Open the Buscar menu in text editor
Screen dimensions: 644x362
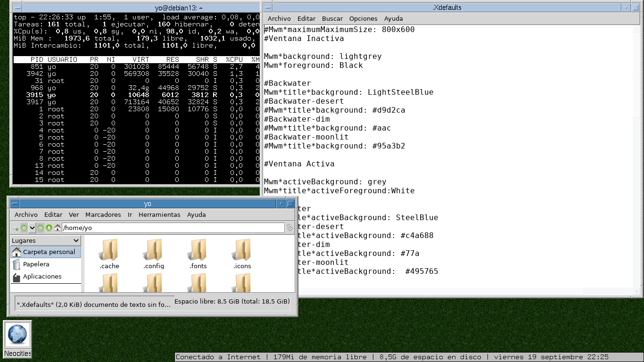point(332,18)
